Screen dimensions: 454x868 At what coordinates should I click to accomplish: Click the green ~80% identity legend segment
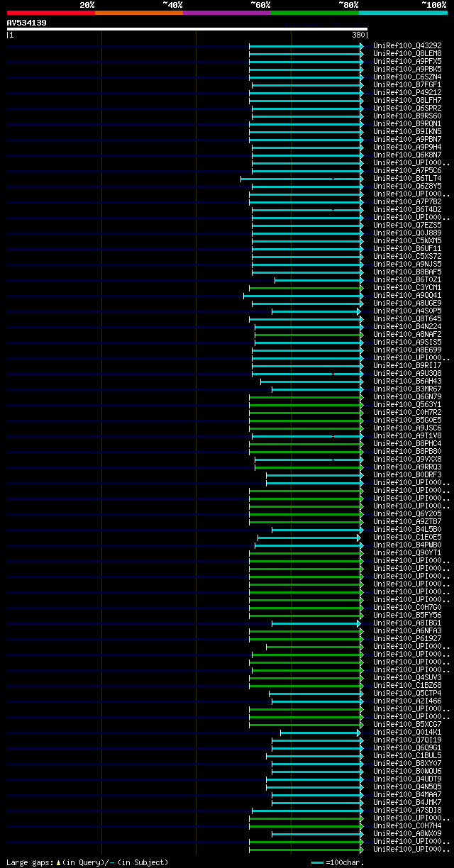click(x=315, y=13)
